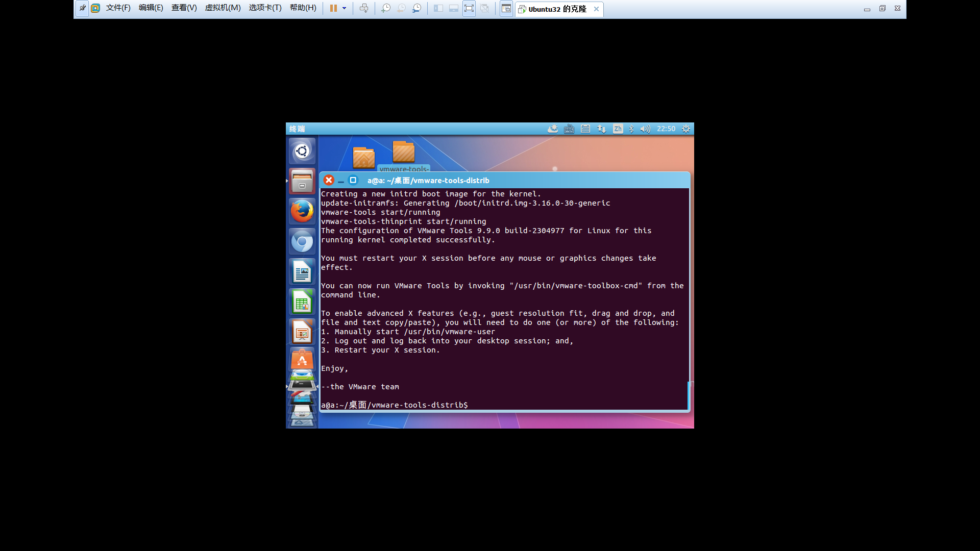Open the 选项卡(T) menu

pyautogui.click(x=265, y=8)
